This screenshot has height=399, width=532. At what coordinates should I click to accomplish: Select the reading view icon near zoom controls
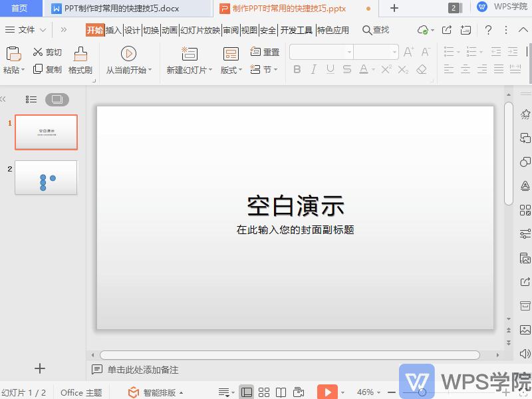[281, 392]
